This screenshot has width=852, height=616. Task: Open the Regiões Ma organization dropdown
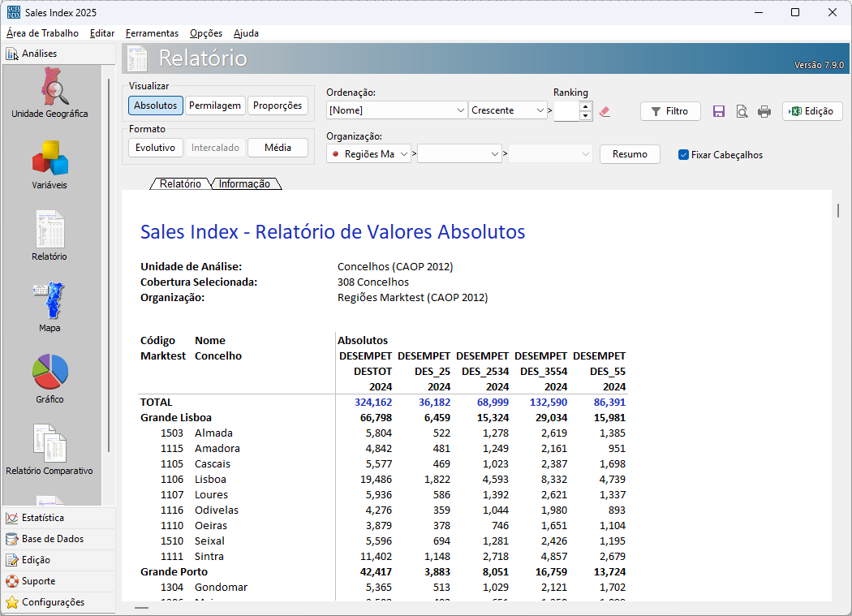(369, 153)
